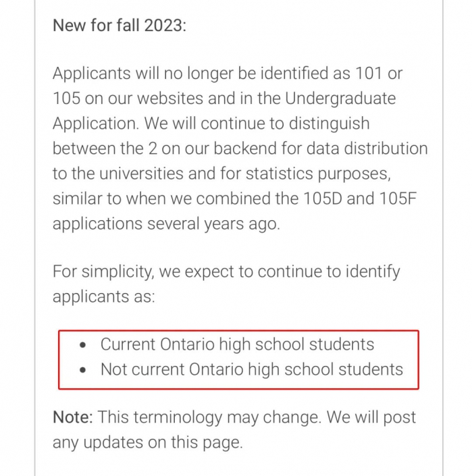
Task: Select "Current Ontario high school students" list item
Action: [x=237, y=344]
